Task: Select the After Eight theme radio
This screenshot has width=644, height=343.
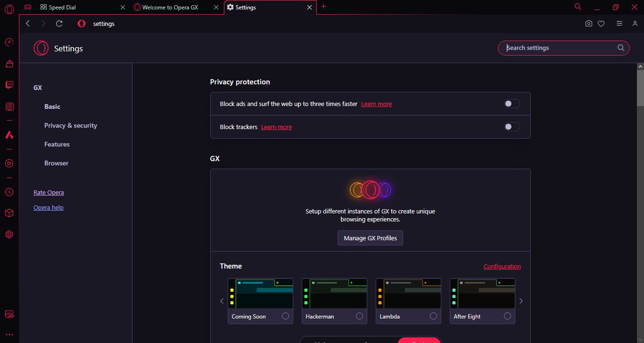Action: pyautogui.click(x=507, y=316)
